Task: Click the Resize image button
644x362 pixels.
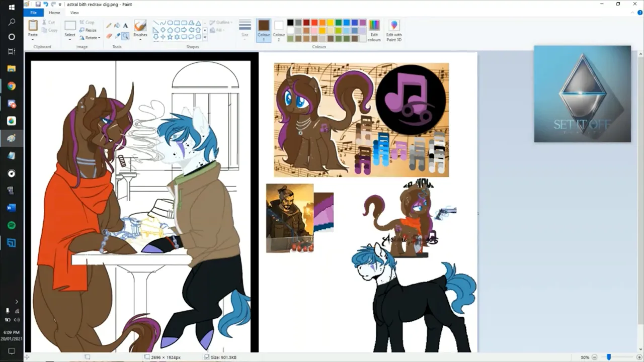Action: click(88, 30)
